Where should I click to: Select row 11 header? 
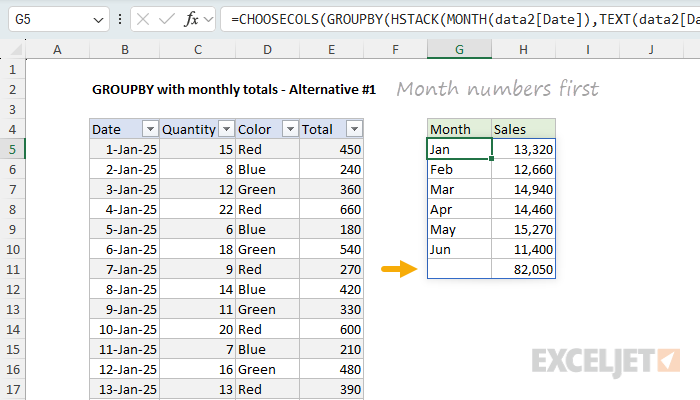[12, 269]
